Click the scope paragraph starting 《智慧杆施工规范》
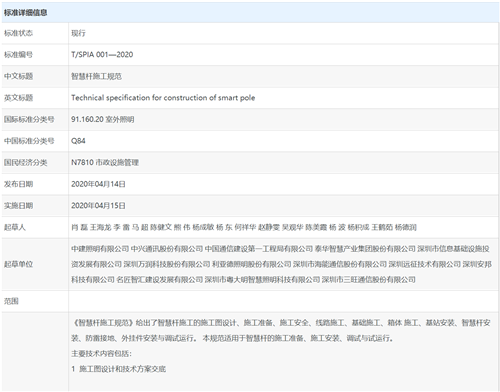 (281, 323)
